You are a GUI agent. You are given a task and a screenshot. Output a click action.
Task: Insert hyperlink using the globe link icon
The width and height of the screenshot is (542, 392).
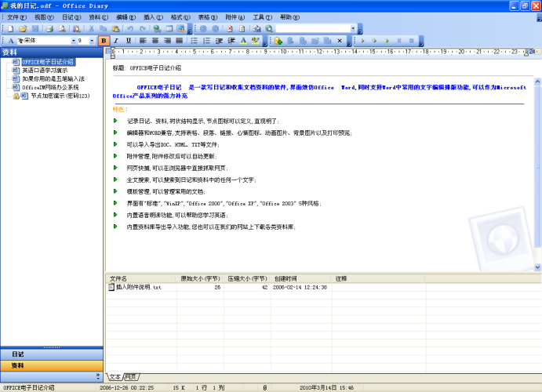(157, 29)
